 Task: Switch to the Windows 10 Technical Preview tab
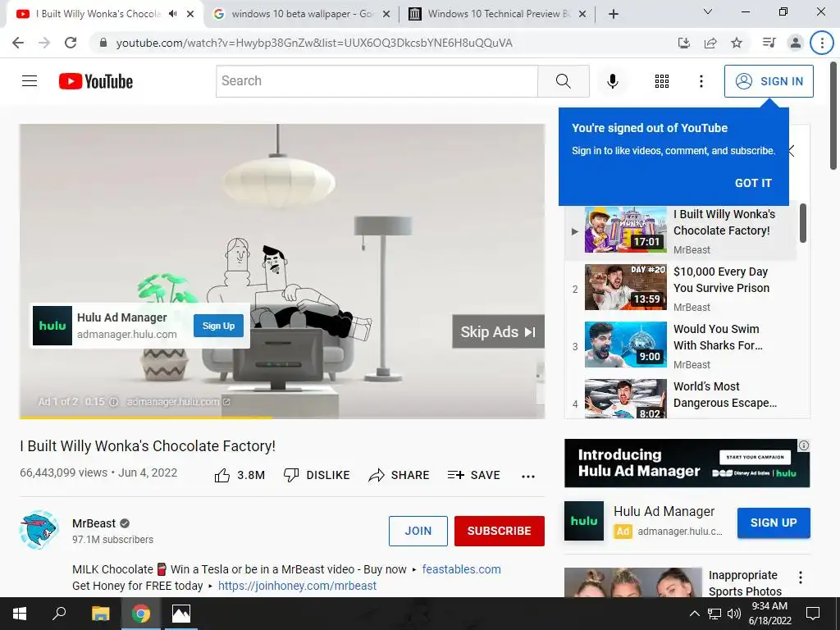click(x=498, y=14)
